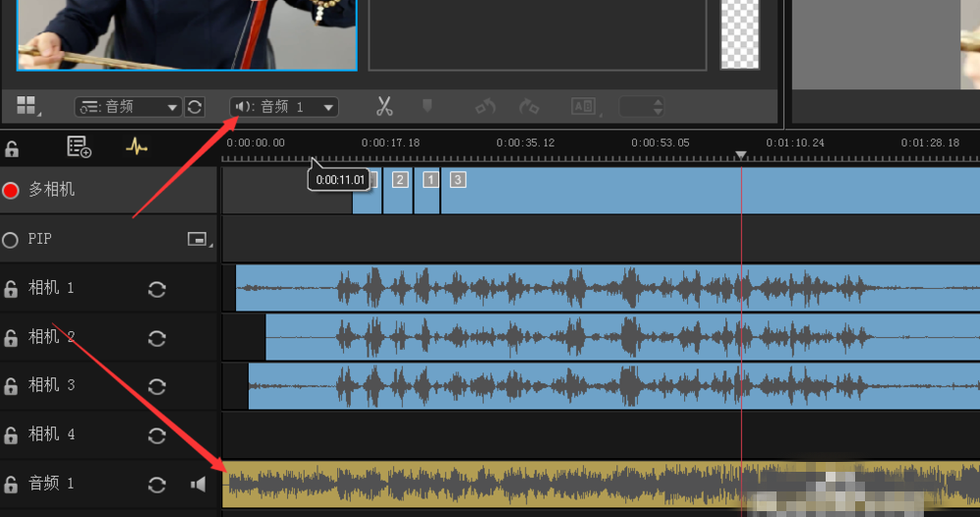Open the 音频 sync type dropdown
The image size is (980, 517).
pyautogui.click(x=128, y=107)
